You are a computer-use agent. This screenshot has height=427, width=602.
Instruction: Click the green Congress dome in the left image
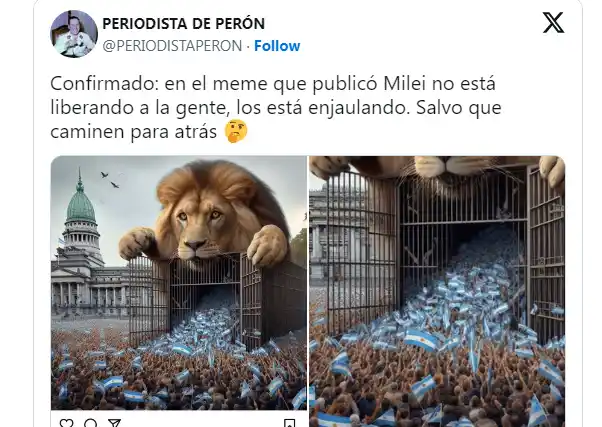point(81,204)
